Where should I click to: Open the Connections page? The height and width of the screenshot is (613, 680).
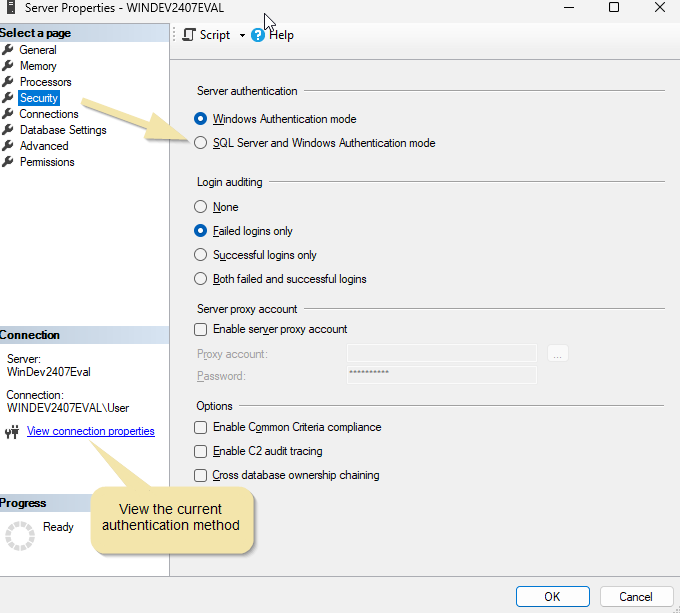[x=49, y=114]
